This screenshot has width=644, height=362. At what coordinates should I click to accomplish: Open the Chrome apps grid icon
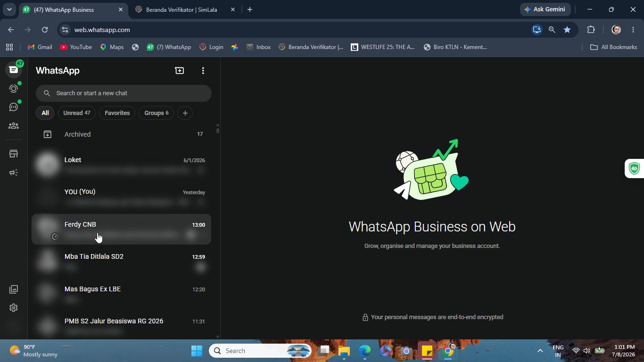tap(9, 47)
